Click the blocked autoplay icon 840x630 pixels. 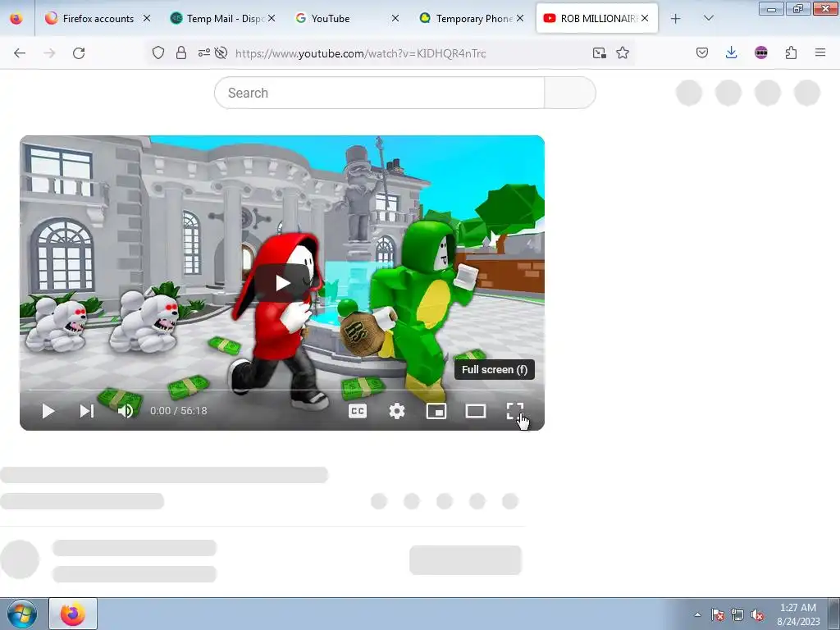click(221, 52)
